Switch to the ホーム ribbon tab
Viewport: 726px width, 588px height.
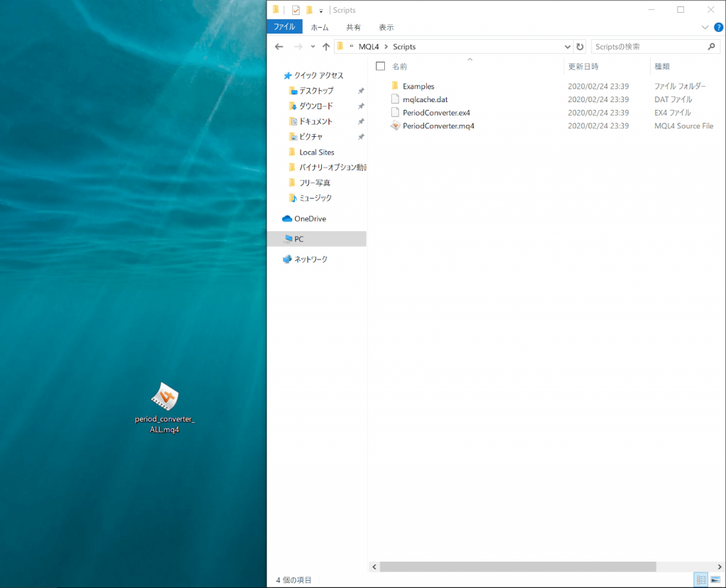[320, 28]
